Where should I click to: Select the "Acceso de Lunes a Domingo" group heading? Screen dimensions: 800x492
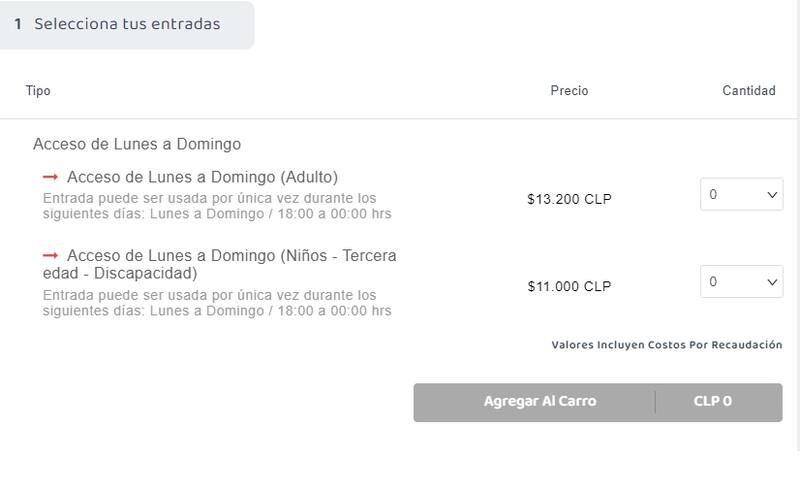(x=137, y=144)
